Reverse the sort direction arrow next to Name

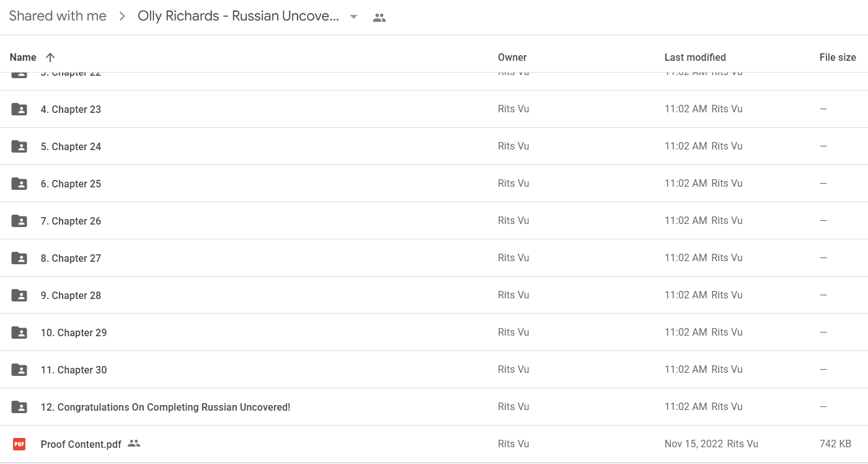(x=50, y=57)
